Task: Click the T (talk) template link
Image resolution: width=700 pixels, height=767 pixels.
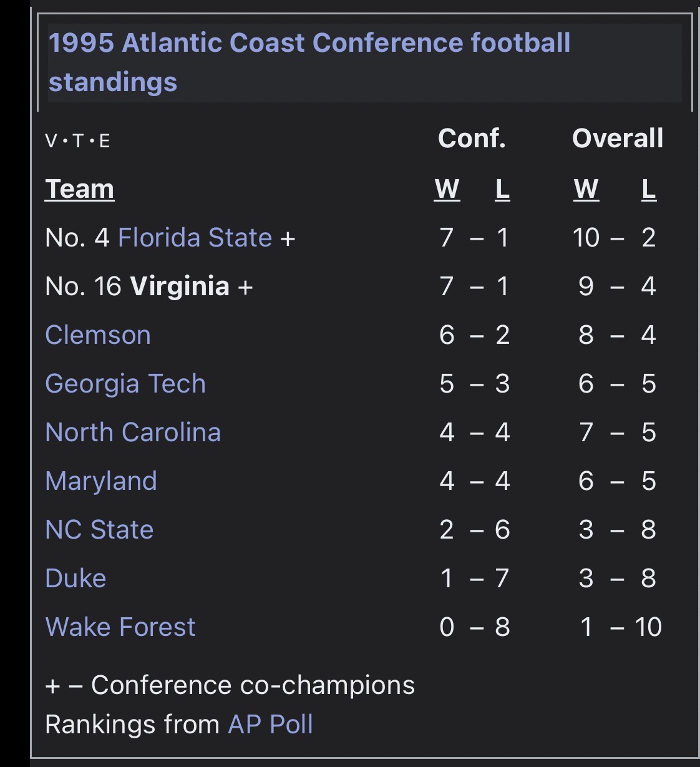Action: [77, 141]
